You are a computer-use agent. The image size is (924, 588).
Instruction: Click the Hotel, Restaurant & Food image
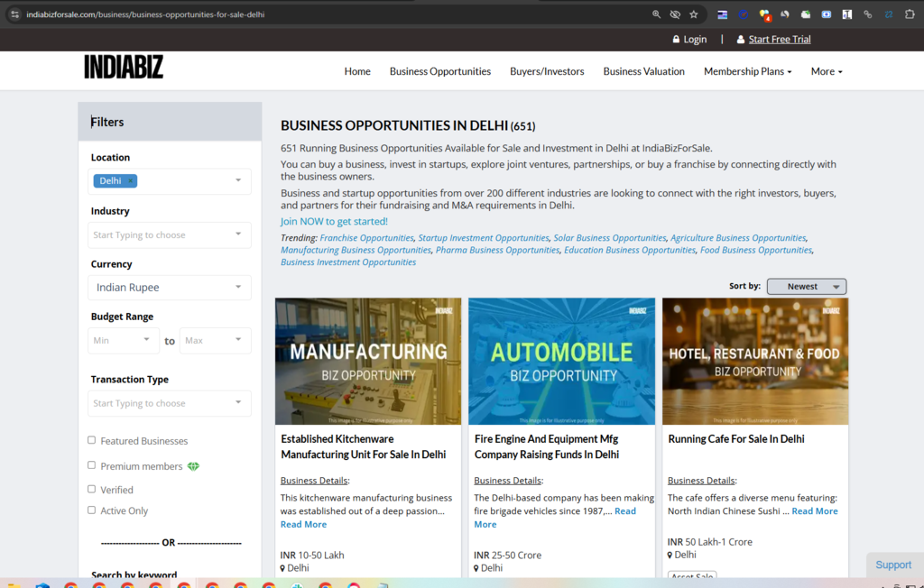755,361
